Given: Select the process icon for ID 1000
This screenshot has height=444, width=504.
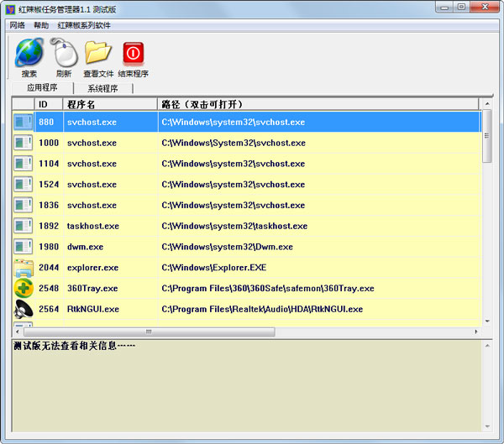Looking at the screenshot, I should tap(24, 143).
